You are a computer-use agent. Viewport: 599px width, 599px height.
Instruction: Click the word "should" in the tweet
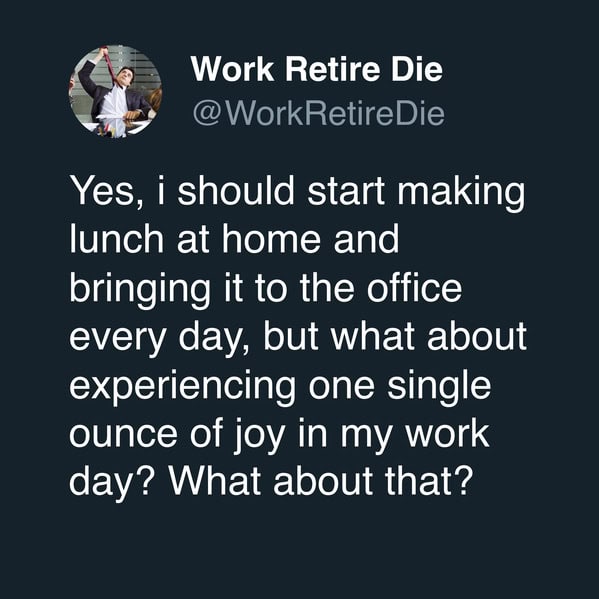tap(236, 190)
